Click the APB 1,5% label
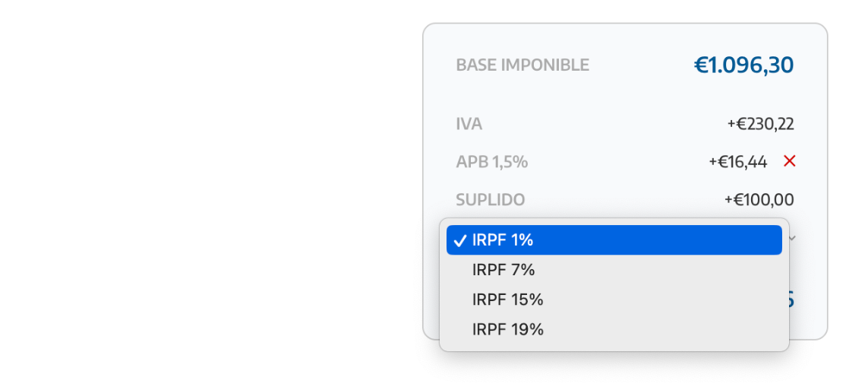Viewport: 868px width, 387px height. pos(491,162)
